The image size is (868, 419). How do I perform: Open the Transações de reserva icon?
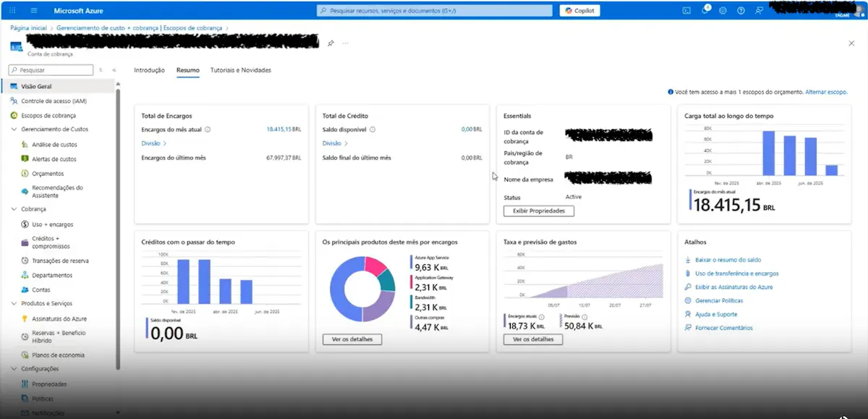click(25, 261)
